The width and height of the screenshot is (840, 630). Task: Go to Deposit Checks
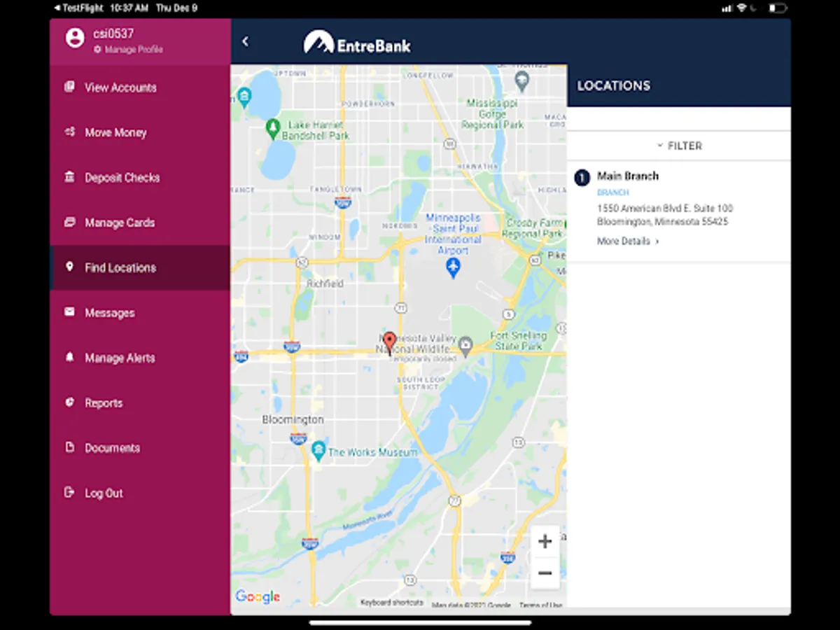coord(140,178)
